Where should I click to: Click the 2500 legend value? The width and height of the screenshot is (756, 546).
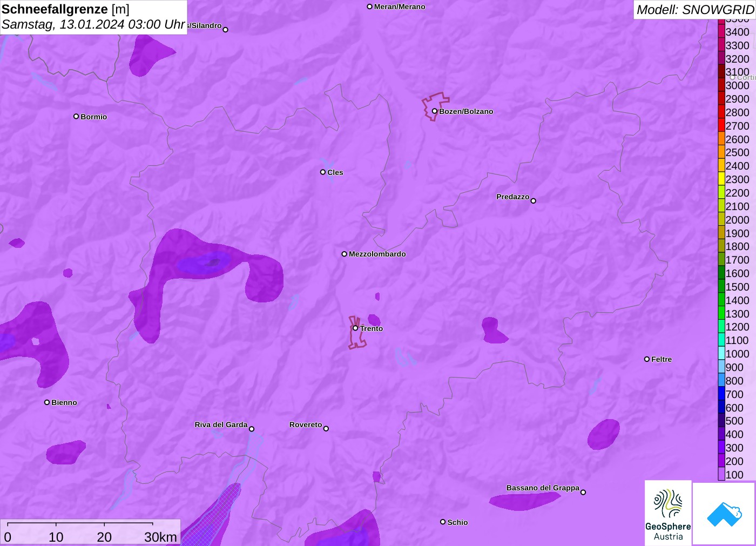point(737,152)
